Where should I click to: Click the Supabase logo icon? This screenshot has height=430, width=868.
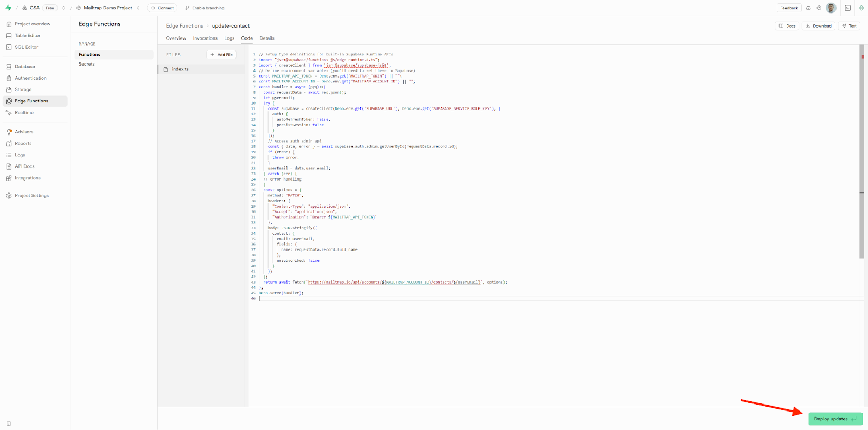coord(8,8)
